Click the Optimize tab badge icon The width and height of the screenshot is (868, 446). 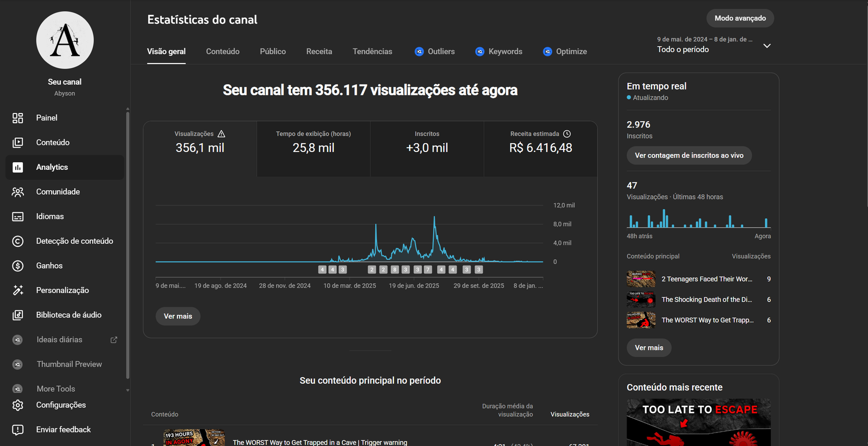[547, 52]
